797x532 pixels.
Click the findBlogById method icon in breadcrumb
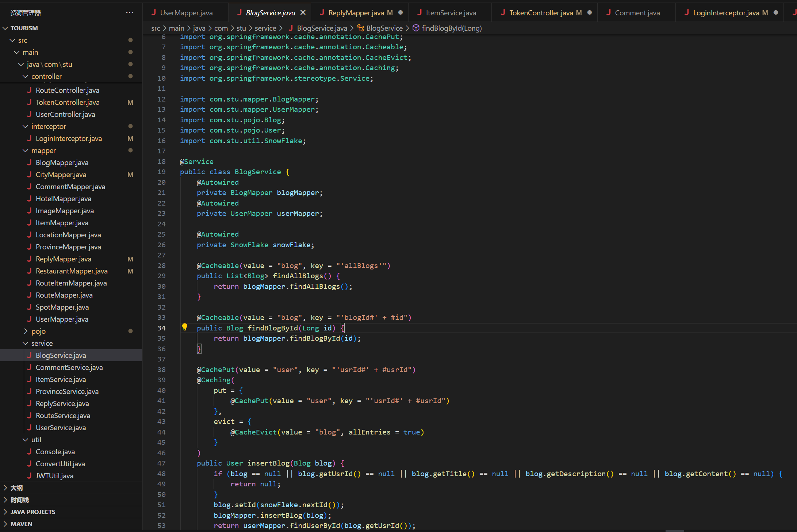416,28
